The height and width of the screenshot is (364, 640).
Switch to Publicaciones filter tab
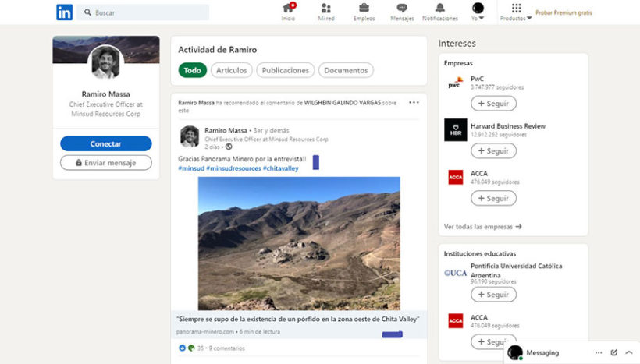pos(285,70)
